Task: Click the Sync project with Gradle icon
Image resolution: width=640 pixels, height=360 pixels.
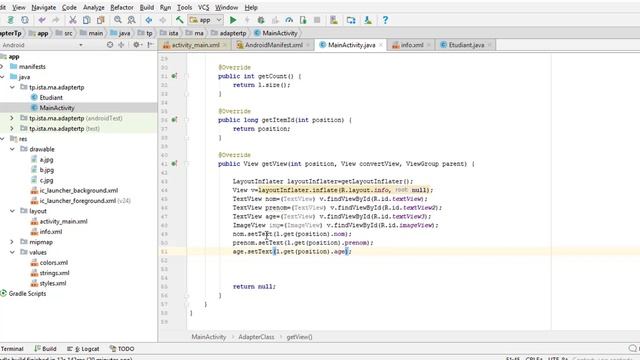Action: coord(351,20)
